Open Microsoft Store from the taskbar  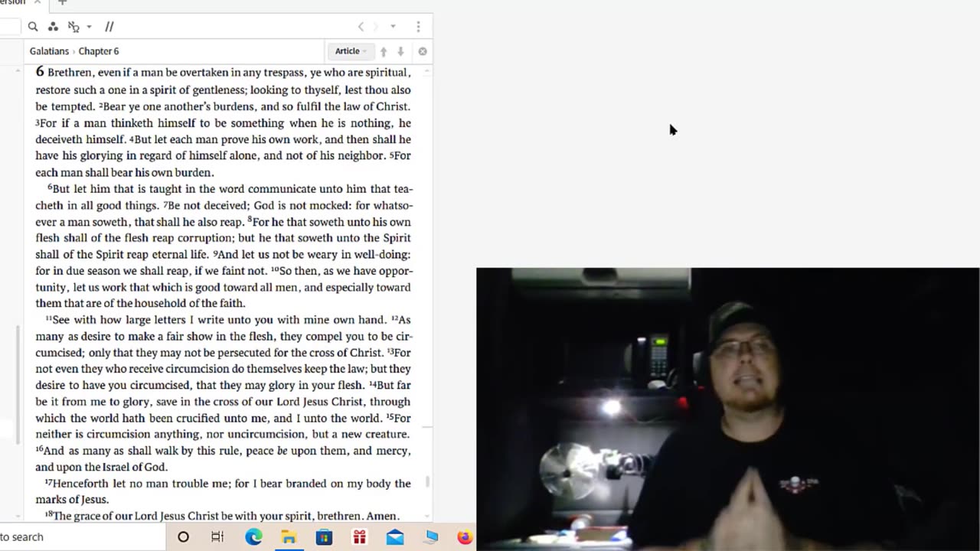tap(324, 537)
